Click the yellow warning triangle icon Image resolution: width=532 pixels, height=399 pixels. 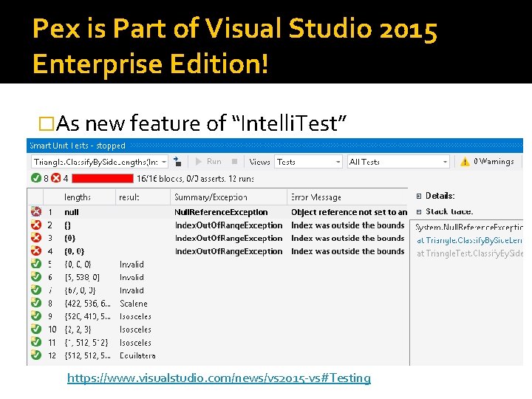coord(465,162)
